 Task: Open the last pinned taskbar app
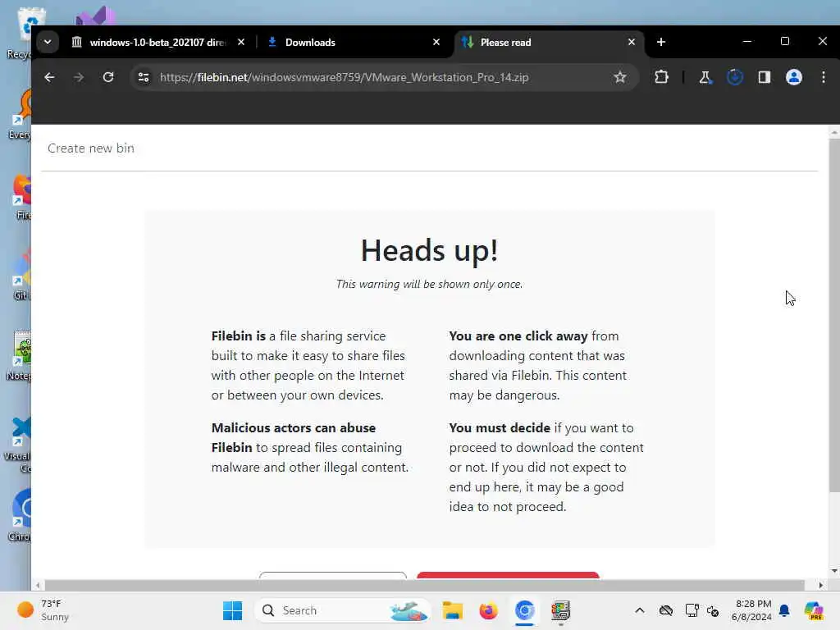coord(560,610)
